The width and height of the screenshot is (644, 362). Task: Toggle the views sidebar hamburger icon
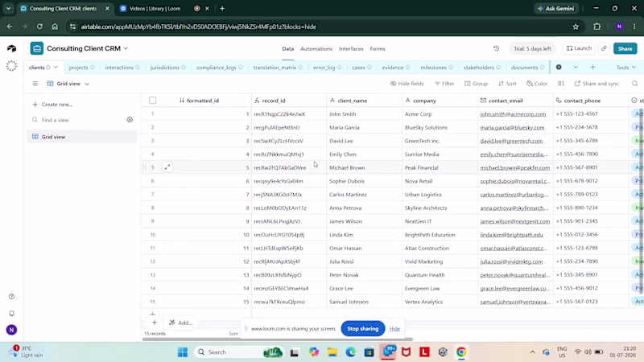pos(35,84)
